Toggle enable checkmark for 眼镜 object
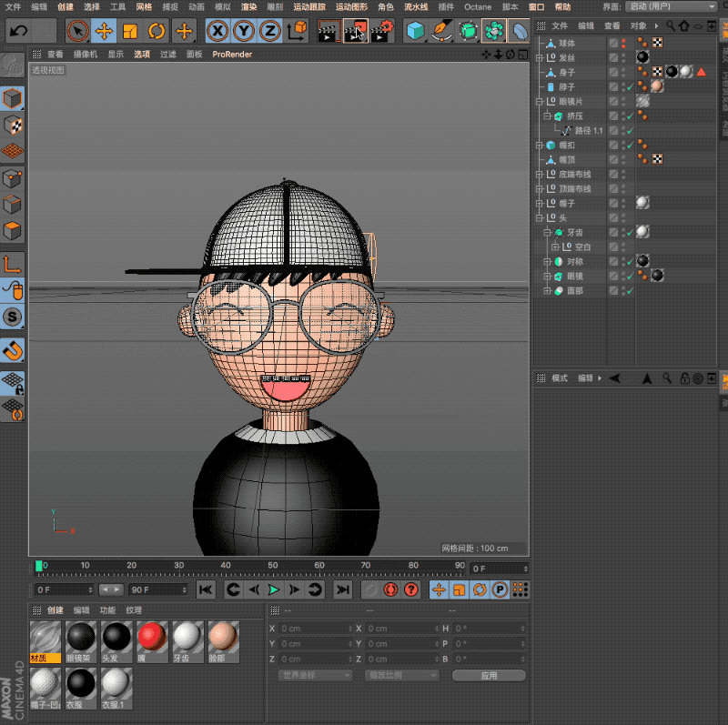The image size is (728, 725). click(630, 277)
